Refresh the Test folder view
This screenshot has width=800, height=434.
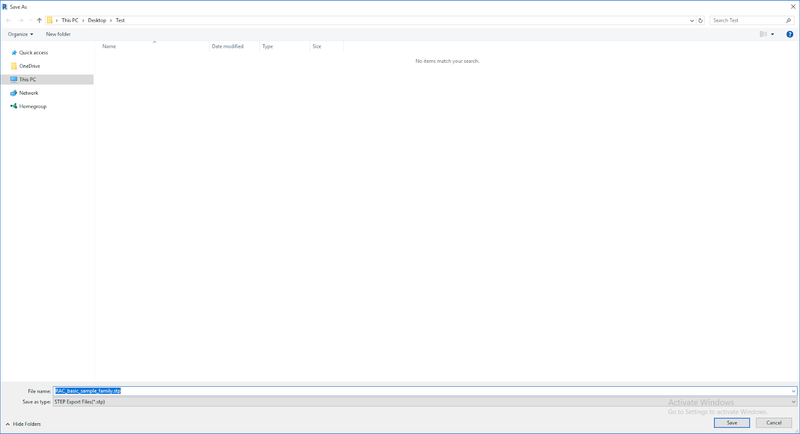[701, 20]
